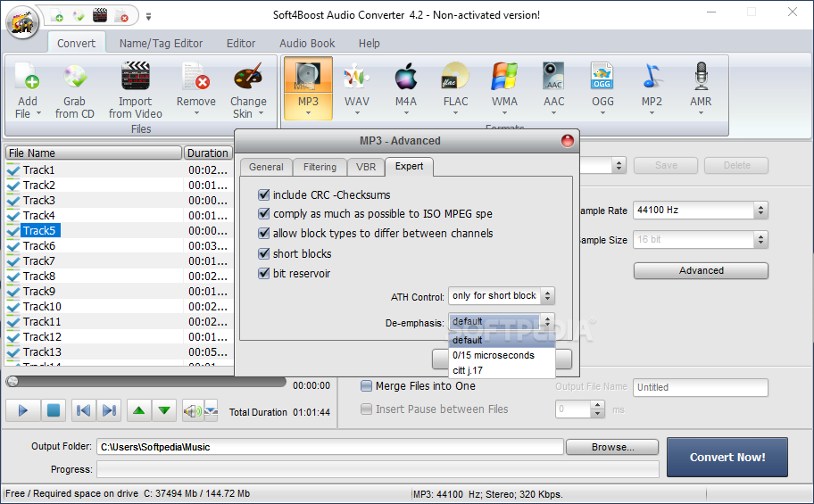Expand quick access toolbar customize arrow
Screen dimensions: 814x504
pos(148,17)
